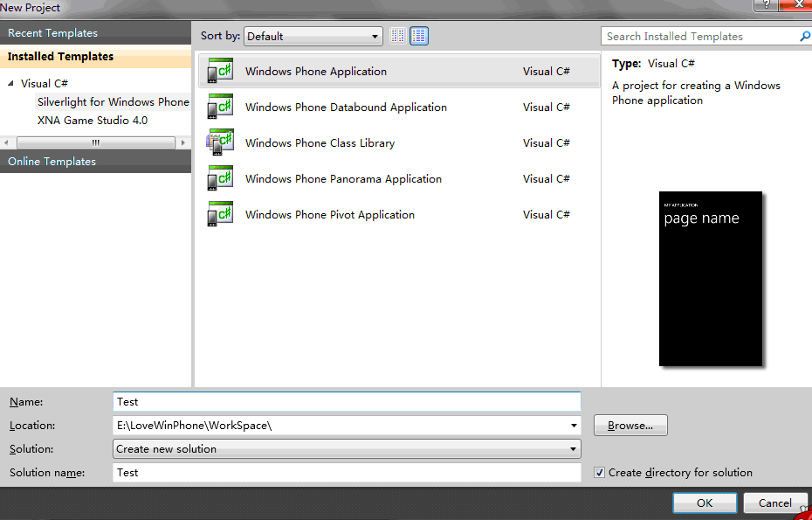Image resolution: width=812 pixels, height=520 pixels.
Task: Select Windows Phone Application row text
Action: click(316, 71)
